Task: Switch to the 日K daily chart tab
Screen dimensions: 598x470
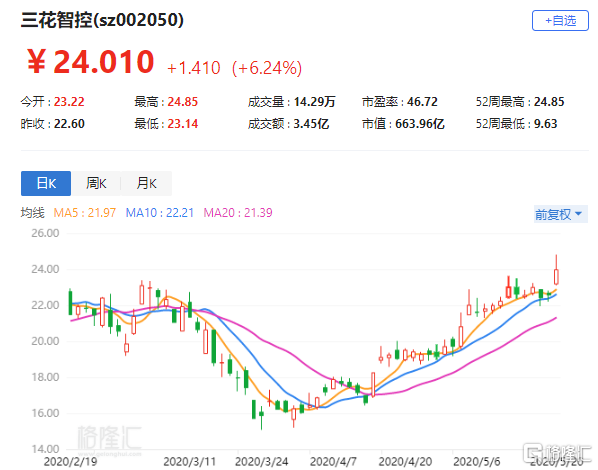Action: click(x=46, y=183)
